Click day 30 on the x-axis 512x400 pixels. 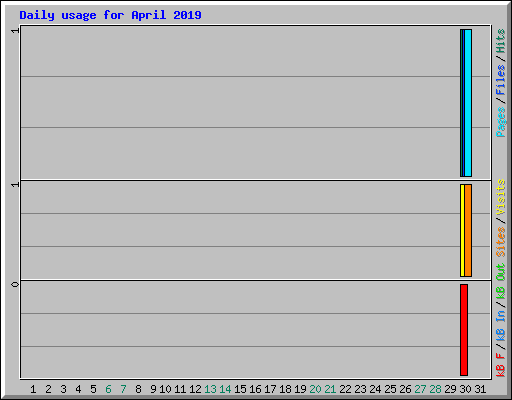click(465, 389)
